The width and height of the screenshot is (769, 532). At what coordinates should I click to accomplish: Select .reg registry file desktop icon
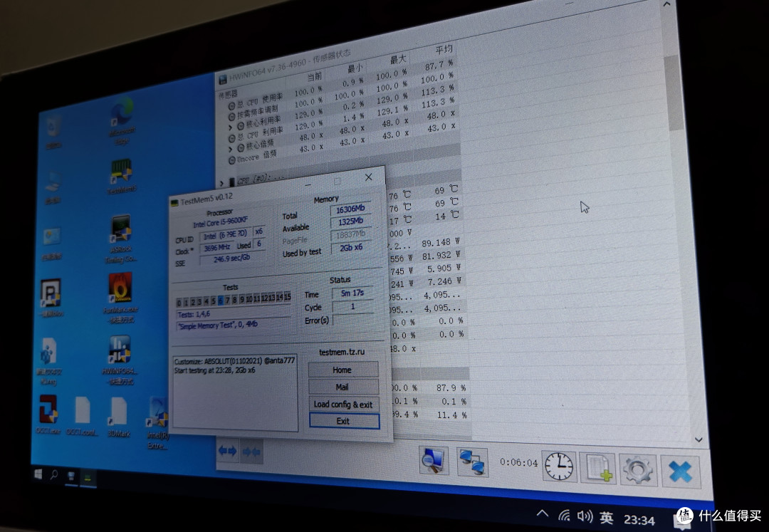[48, 361]
